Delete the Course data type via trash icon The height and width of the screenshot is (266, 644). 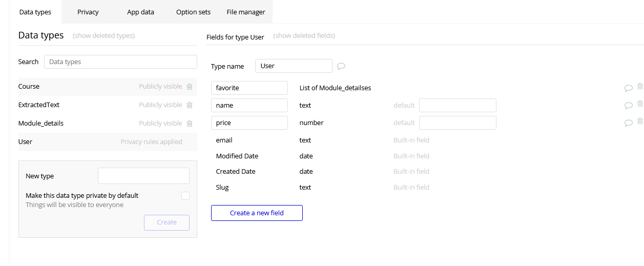point(190,87)
